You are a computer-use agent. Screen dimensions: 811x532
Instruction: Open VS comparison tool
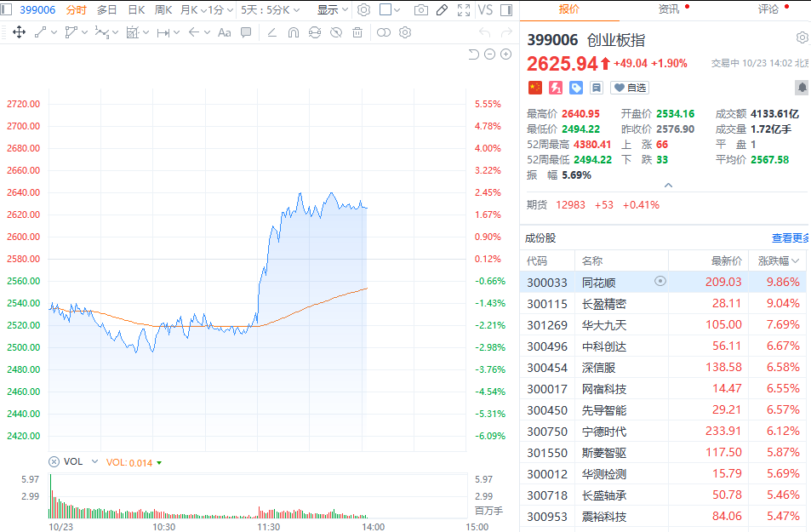point(485,10)
